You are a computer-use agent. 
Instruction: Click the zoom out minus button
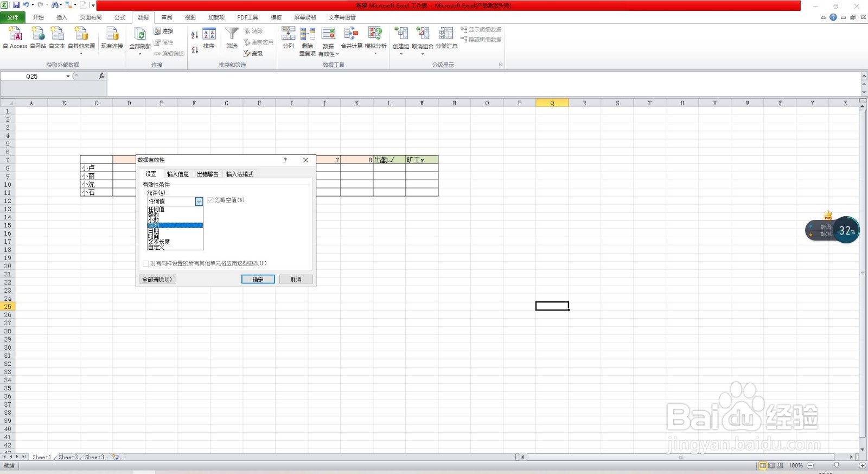click(810, 465)
